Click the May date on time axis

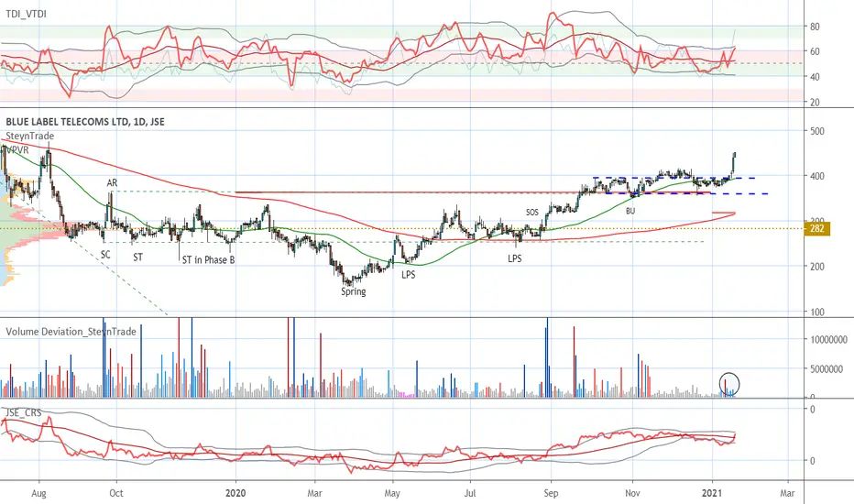(x=392, y=494)
